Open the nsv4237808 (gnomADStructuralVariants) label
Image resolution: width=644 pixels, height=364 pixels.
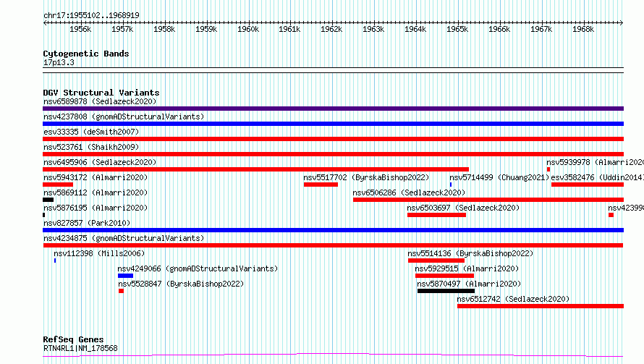tap(124, 117)
